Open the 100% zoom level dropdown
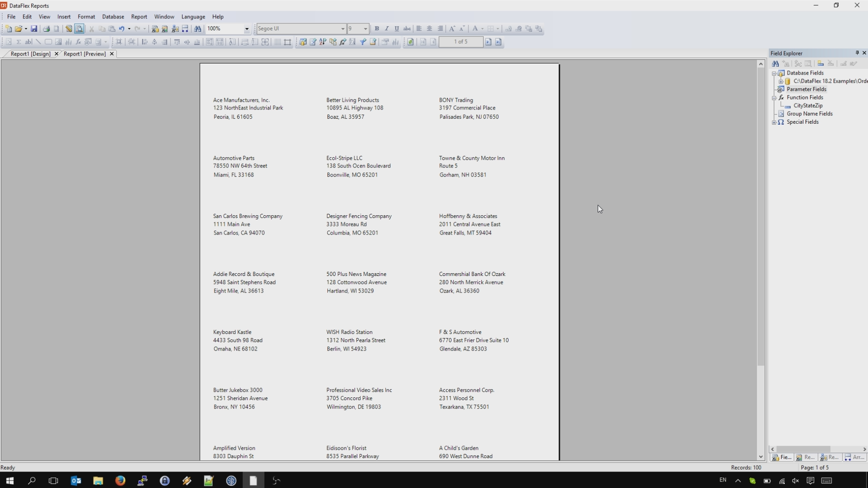 [x=246, y=29]
